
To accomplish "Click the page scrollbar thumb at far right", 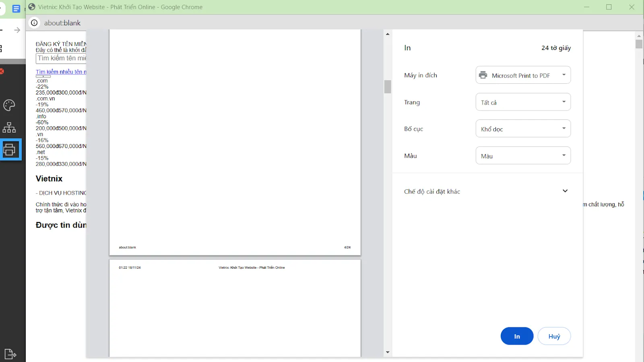I will tap(639, 44).
